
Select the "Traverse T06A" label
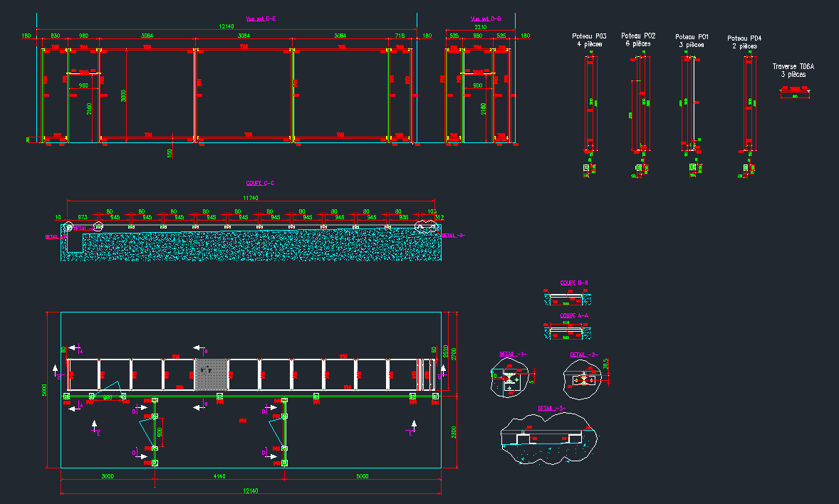793,67
